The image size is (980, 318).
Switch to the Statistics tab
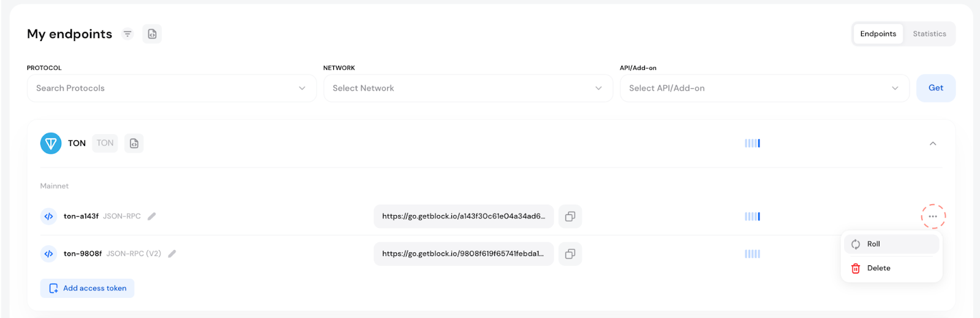tap(929, 34)
